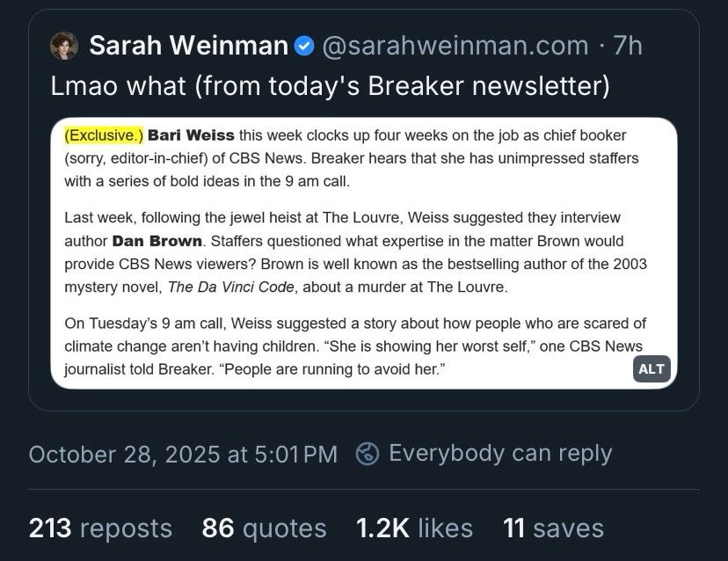Image resolution: width=728 pixels, height=561 pixels.
Task: Click the blue verified checkmark badge
Action: pyautogui.click(x=303, y=46)
